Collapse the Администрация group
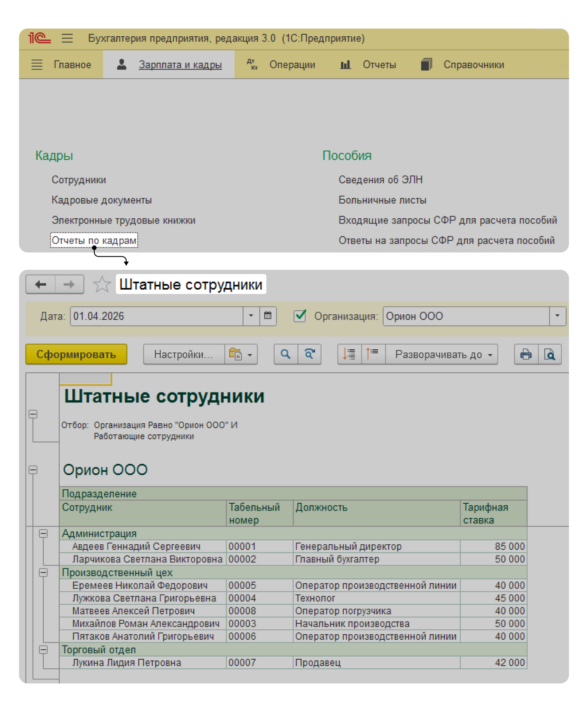Viewport: 588px width, 712px height. [x=43, y=533]
